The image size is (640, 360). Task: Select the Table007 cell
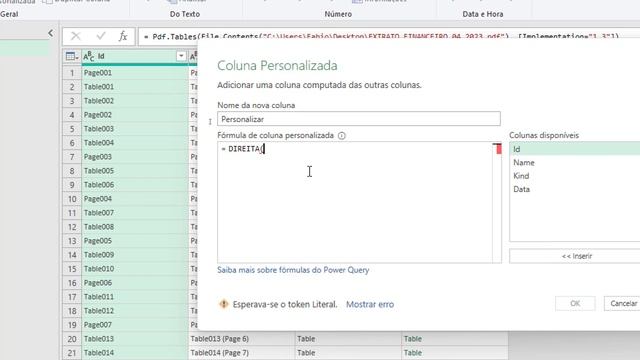(135, 213)
